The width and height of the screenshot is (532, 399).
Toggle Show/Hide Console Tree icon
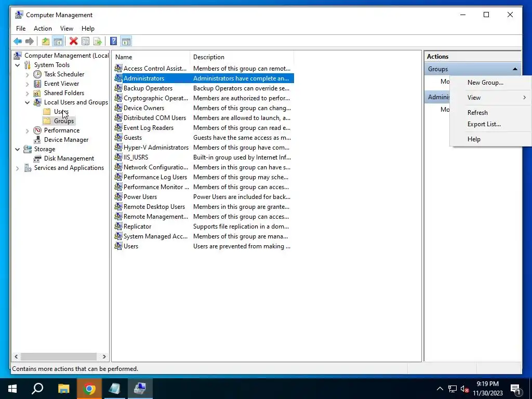[x=58, y=42]
